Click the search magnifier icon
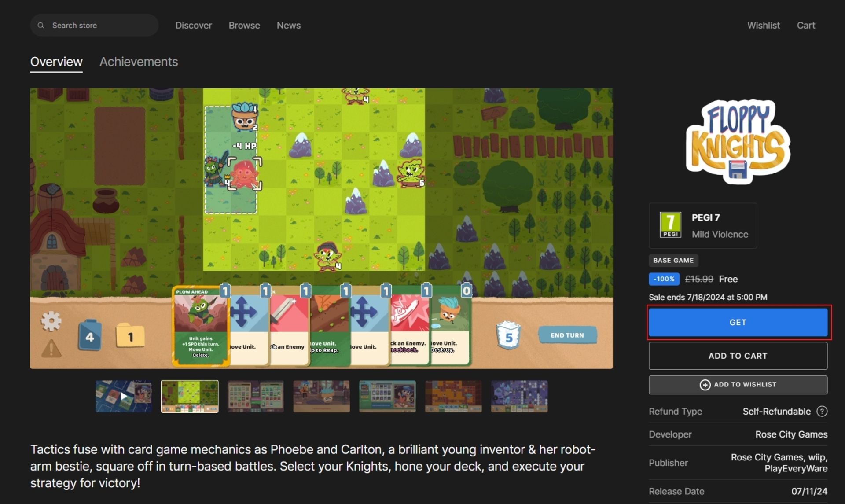This screenshot has width=845, height=504. 41,26
